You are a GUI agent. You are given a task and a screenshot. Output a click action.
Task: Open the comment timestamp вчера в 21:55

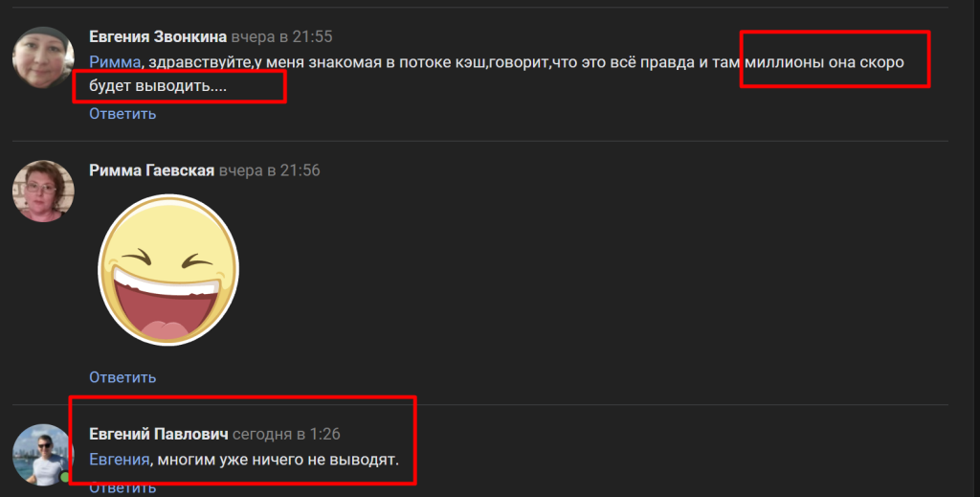coord(282,37)
